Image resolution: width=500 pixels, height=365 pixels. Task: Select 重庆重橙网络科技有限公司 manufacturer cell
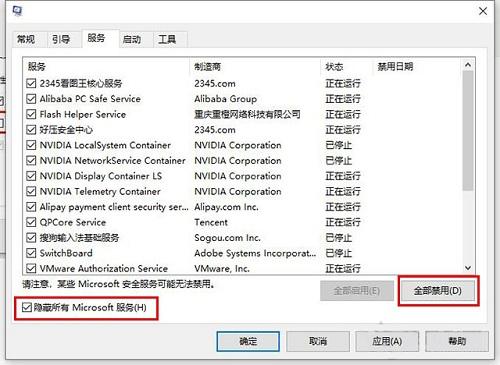pos(247,114)
